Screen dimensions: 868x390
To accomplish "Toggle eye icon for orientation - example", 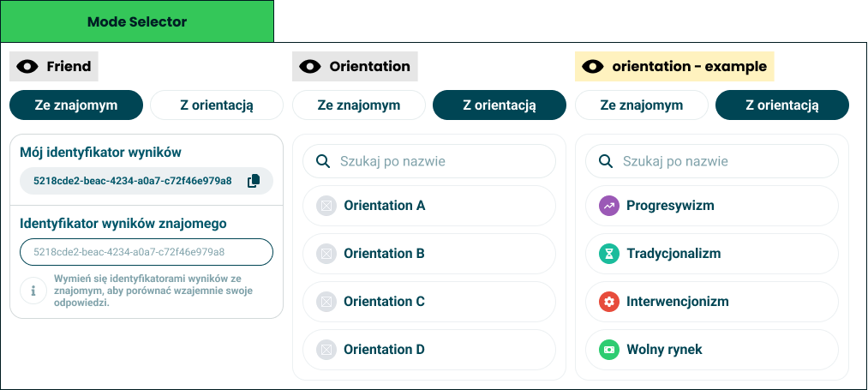I will pyautogui.click(x=593, y=67).
